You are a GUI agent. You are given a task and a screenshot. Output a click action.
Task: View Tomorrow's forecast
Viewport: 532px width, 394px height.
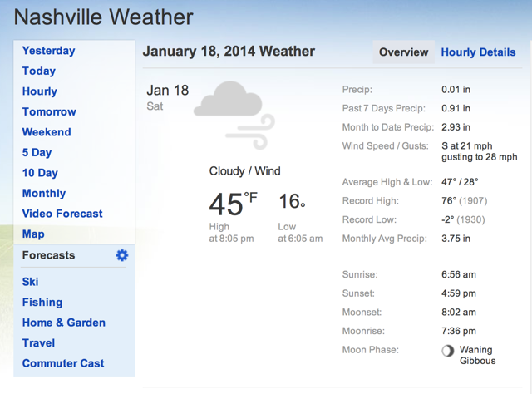coord(49,112)
